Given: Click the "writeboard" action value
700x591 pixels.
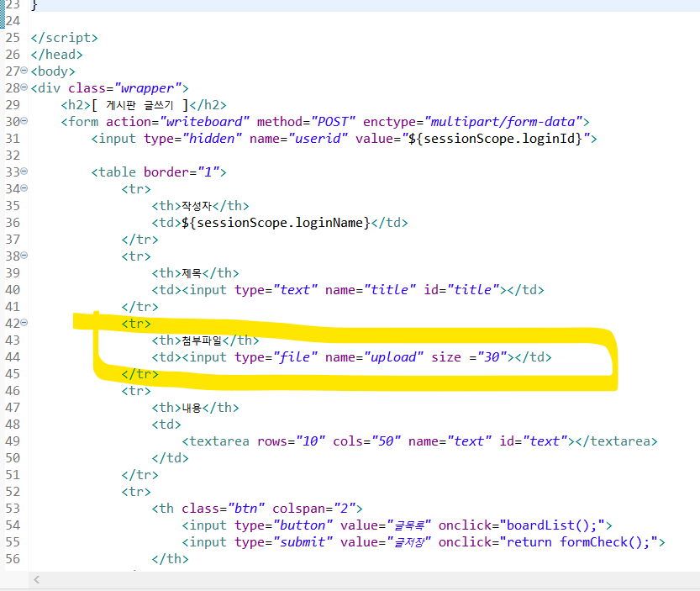Looking at the screenshot, I should tap(204, 122).
